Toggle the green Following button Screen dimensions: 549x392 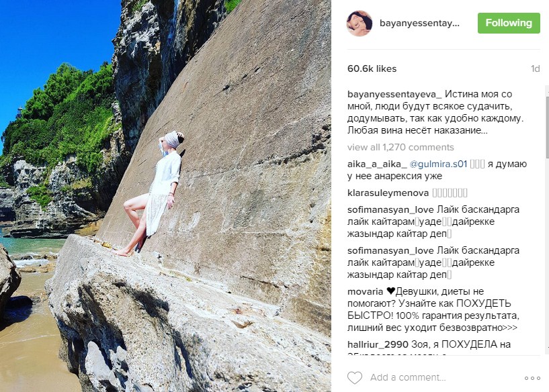509,23
